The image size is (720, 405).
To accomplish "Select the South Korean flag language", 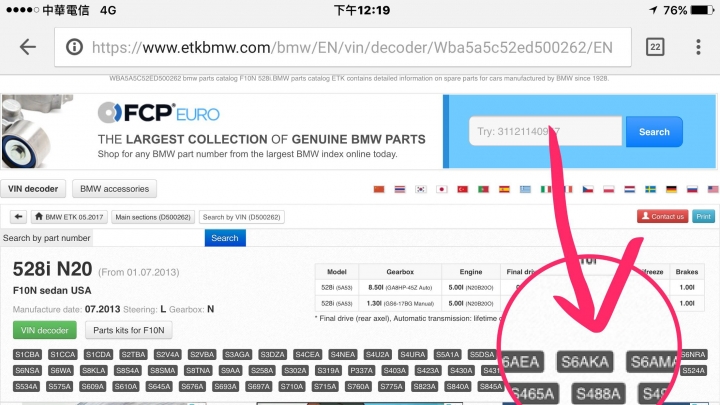I will point(421,189).
